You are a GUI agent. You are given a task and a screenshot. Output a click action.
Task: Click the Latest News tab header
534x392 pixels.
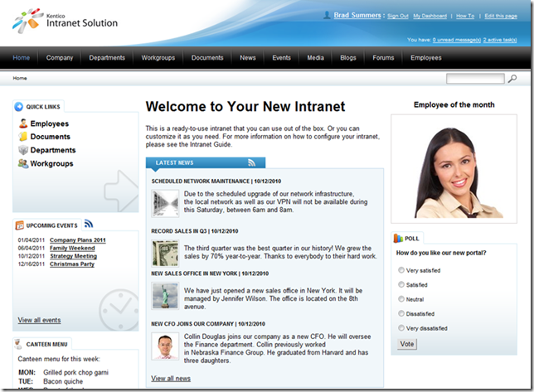coord(206,162)
